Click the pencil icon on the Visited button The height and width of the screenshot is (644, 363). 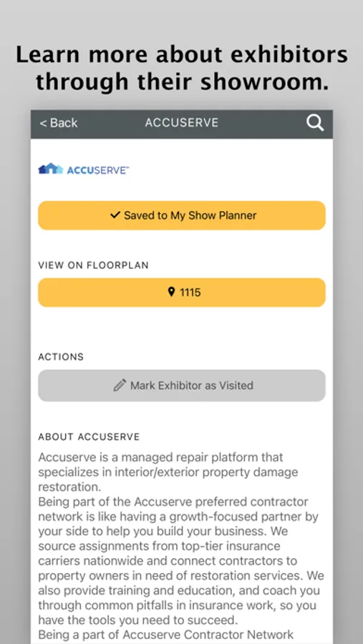[120, 385]
